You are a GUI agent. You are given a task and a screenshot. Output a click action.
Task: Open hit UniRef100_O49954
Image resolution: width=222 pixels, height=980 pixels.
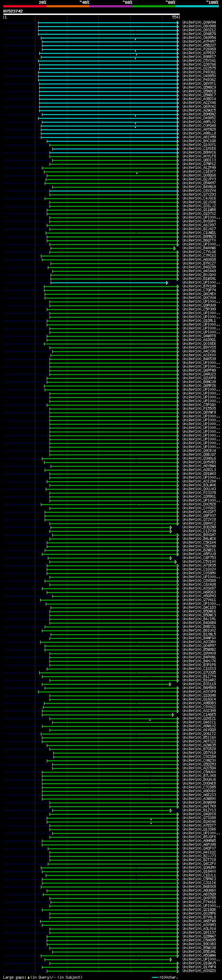[x=199, y=38]
